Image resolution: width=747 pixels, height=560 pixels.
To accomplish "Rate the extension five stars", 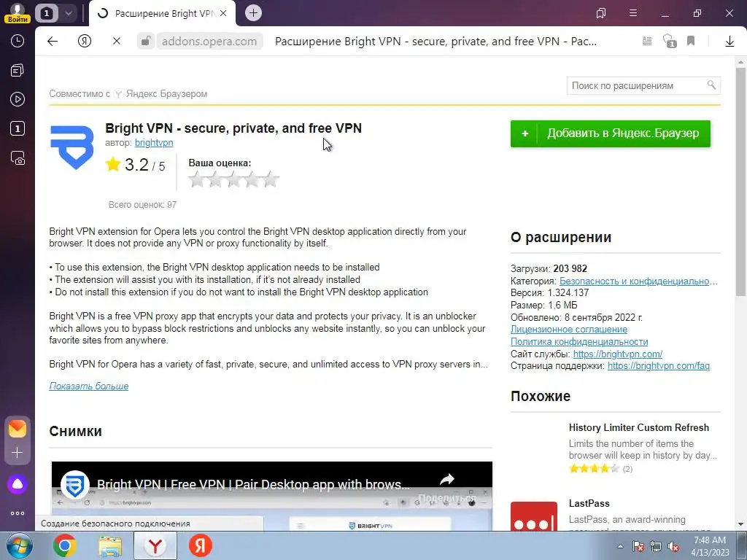I will [x=270, y=179].
